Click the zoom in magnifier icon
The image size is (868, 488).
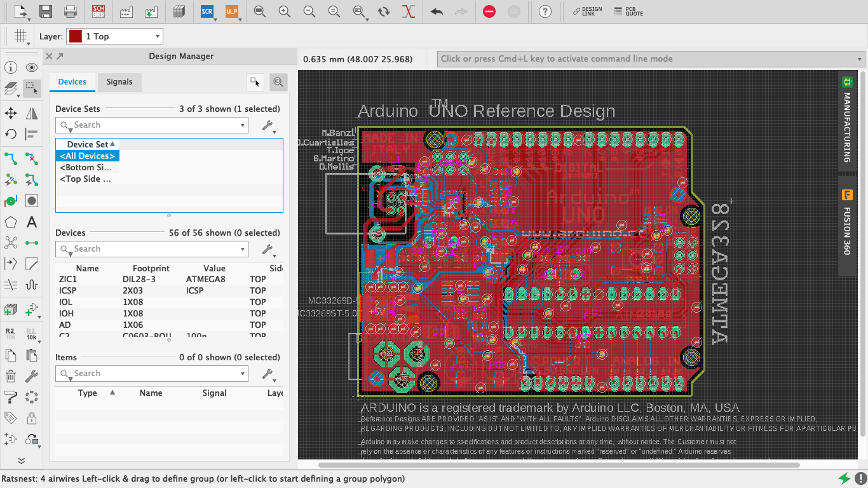tap(284, 11)
